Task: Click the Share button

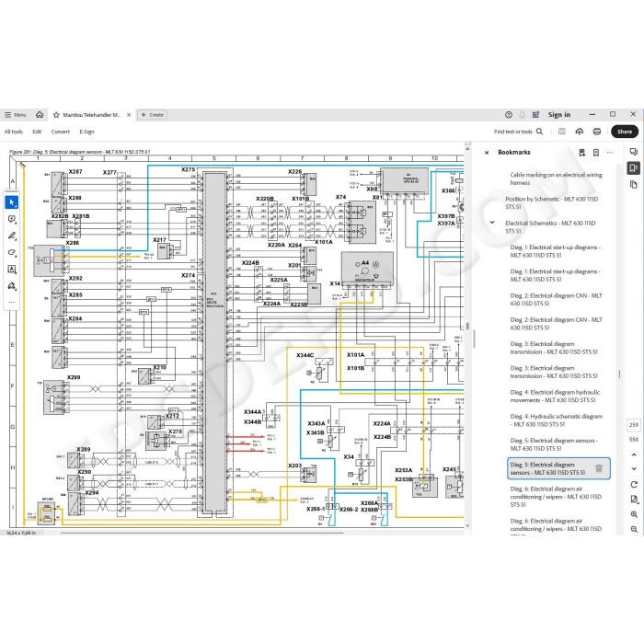Action: point(625,132)
